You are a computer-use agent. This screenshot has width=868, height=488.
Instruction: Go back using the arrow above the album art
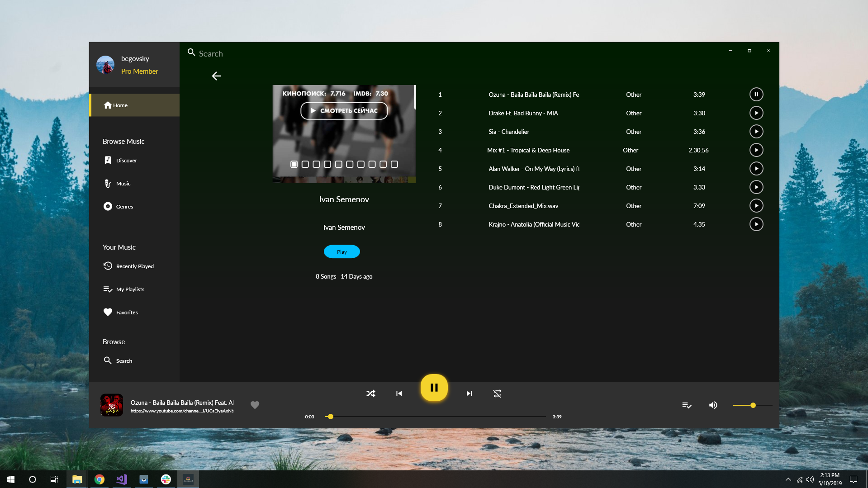(216, 76)
